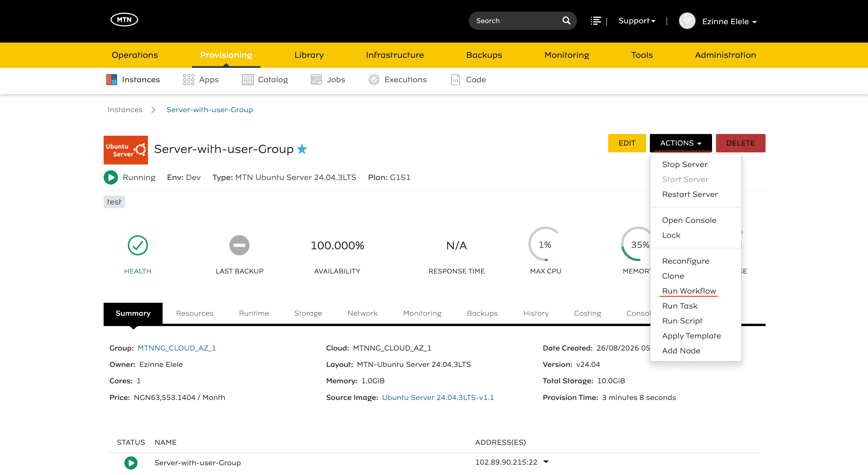Switch to the Network tab
The image size is (868, 475).
coord(363,313)
